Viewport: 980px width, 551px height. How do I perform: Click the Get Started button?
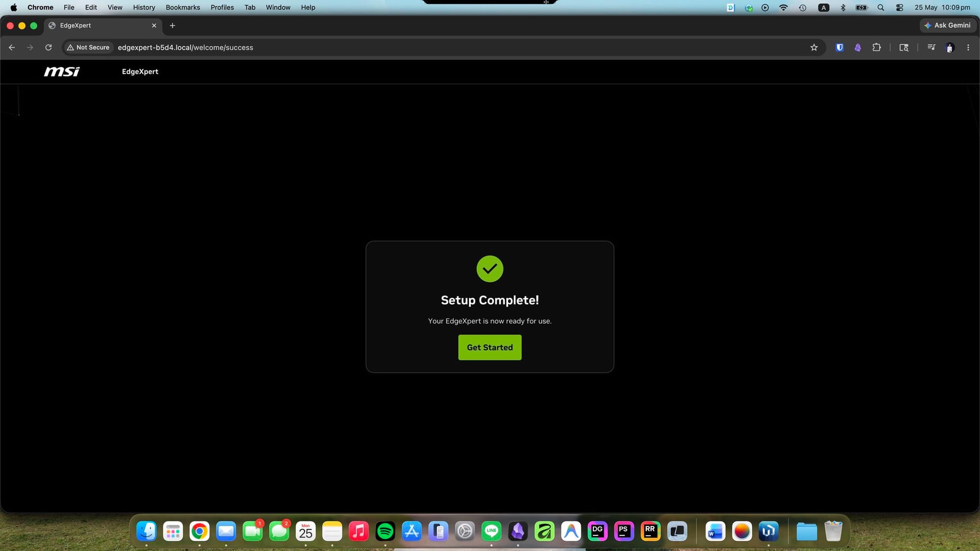[490, 347]
